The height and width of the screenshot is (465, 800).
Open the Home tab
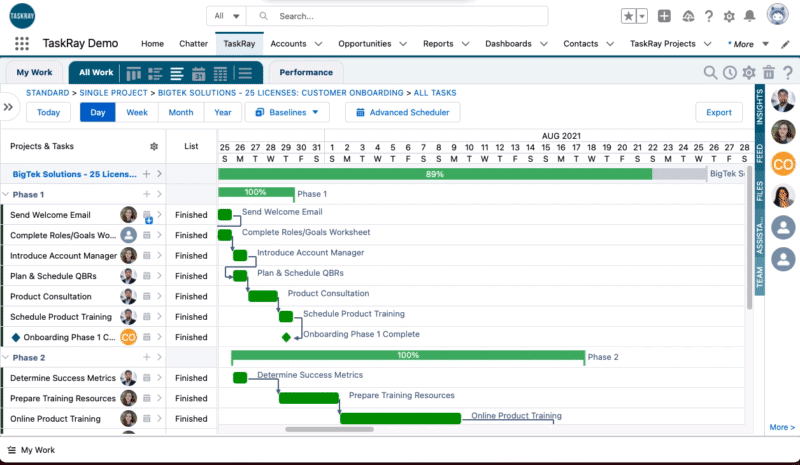coord(153,44)
